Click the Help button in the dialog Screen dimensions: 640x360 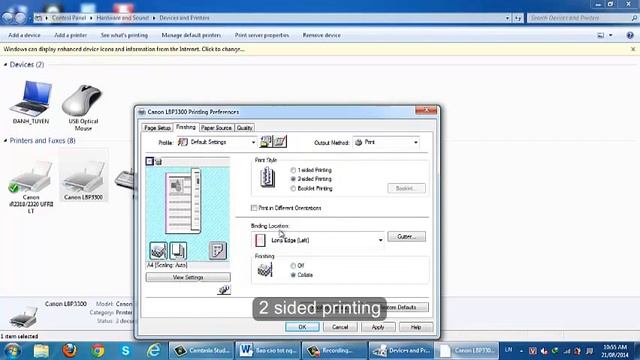coord(416,327)
